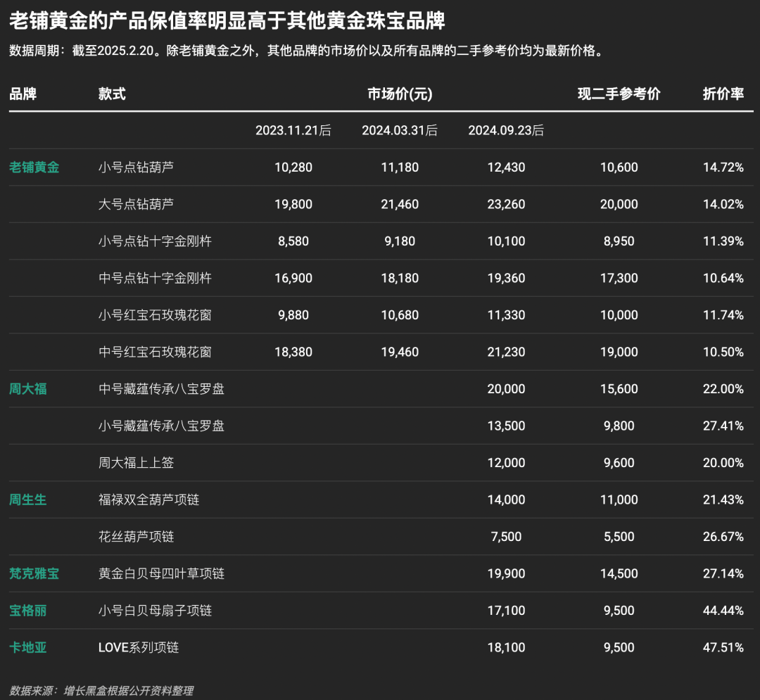
Task: Select the 款式 column header
Action: [x=112, y=94]
